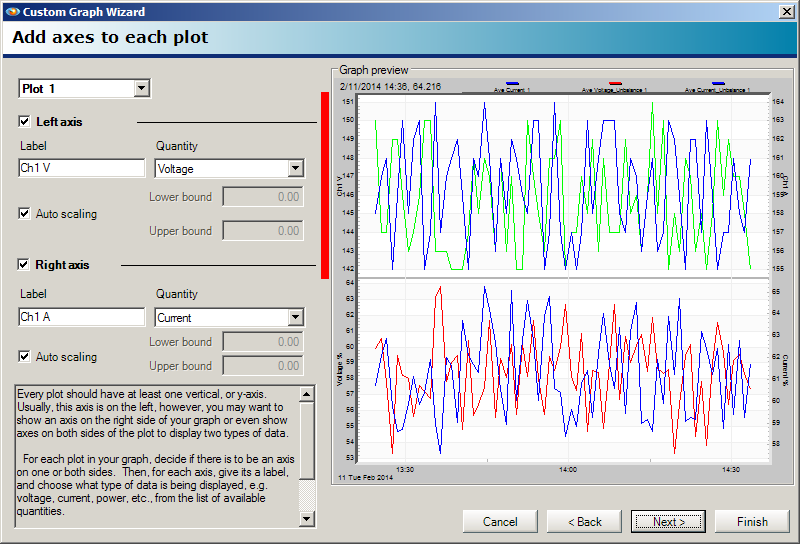The height and width of the screenshot is (544, 800).
Task: Expand the Voltage quantity dropdown
Action: click(295, 169)
